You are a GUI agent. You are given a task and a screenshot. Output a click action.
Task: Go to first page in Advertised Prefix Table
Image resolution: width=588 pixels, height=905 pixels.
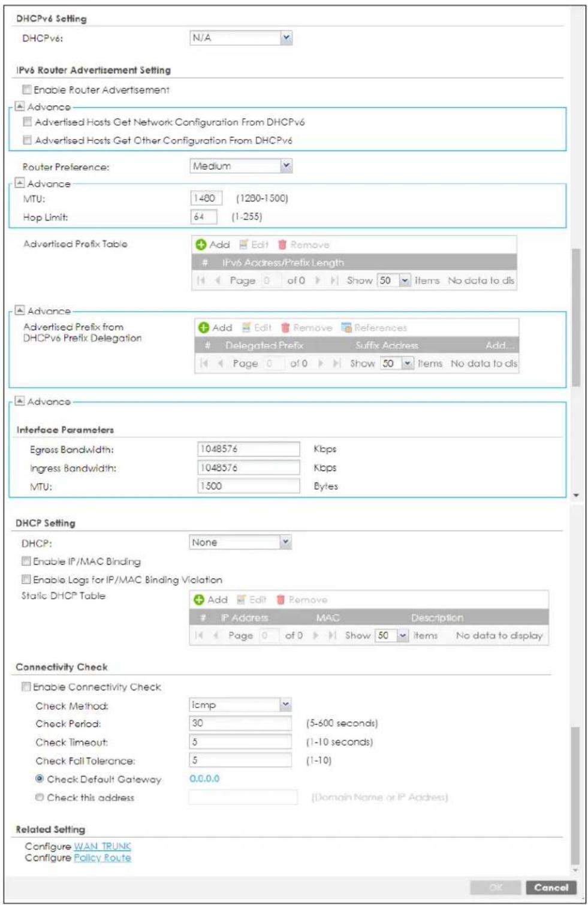click(201, 280)
